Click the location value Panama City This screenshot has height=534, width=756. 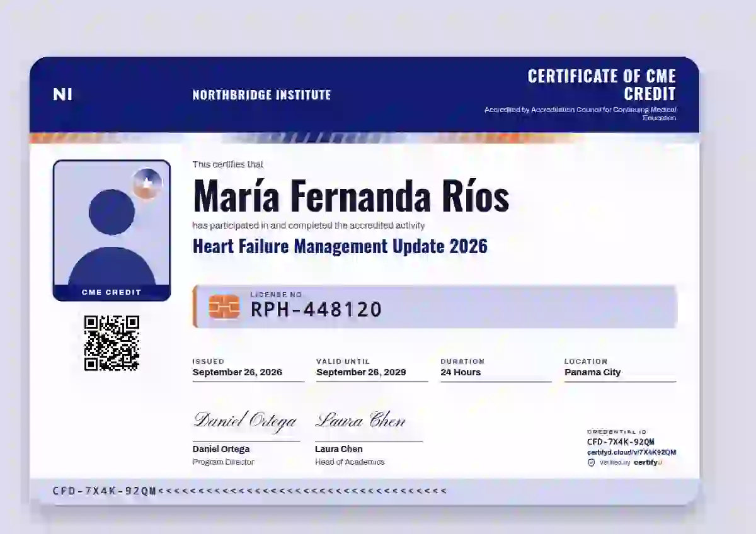click(x=593, y=372)
